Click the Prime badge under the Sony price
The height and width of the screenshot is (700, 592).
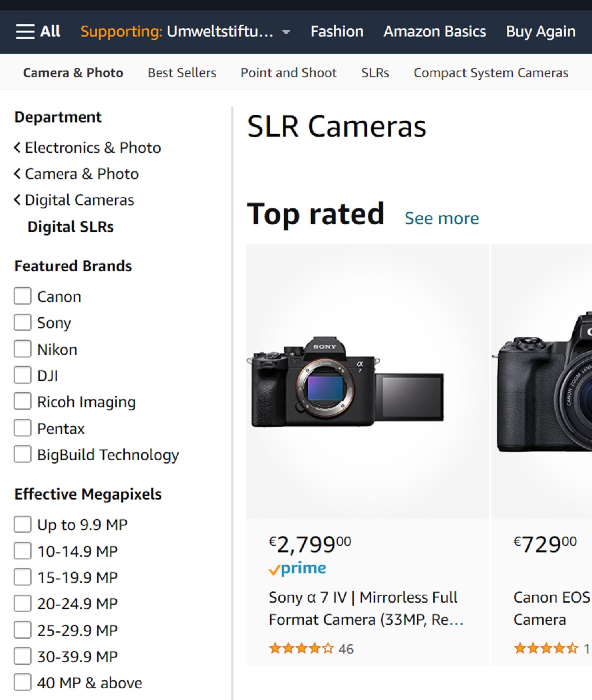[x=297, y=569]
